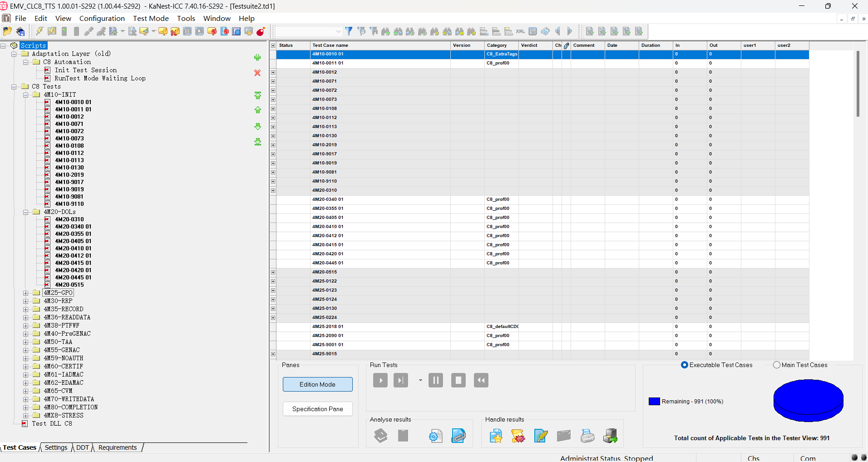Open the toolbar filter combo box
This screenshot has width=868, height=462.
(x=338, y=31)
